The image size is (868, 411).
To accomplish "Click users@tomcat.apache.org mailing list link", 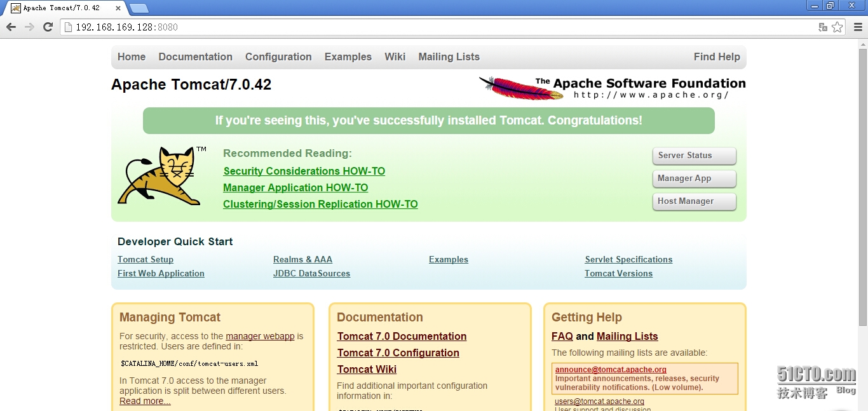I will click(599, 401).
